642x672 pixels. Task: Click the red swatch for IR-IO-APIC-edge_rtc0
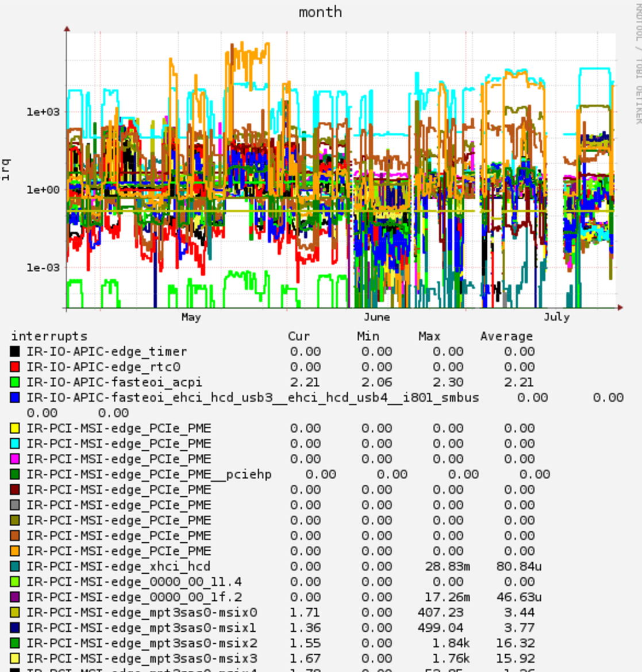click(15, 367)
